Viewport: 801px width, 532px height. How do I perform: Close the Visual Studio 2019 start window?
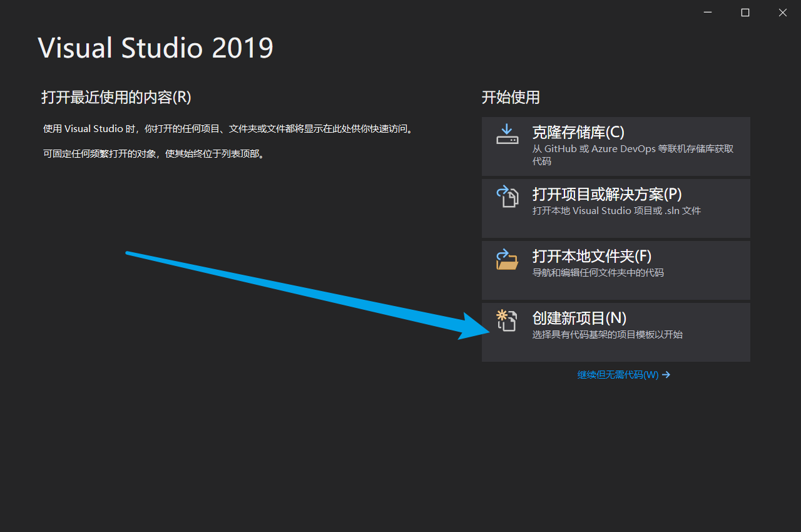[x=783, y=13]
